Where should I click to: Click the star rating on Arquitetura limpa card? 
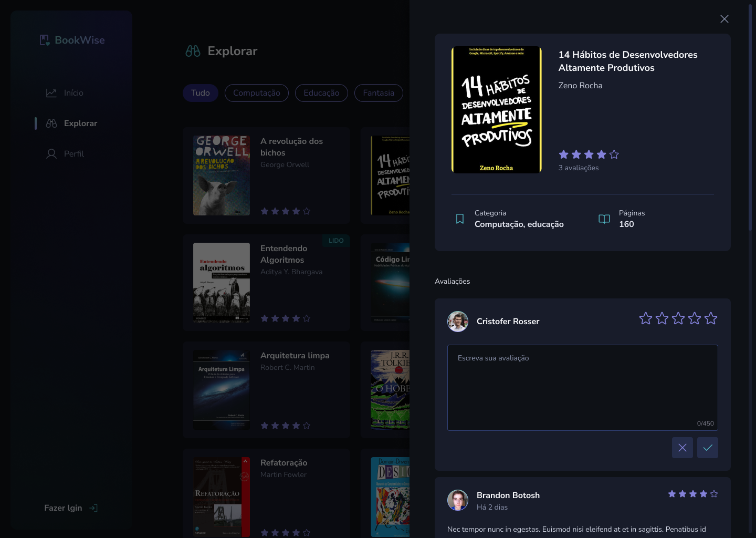[x=286, y=426]
